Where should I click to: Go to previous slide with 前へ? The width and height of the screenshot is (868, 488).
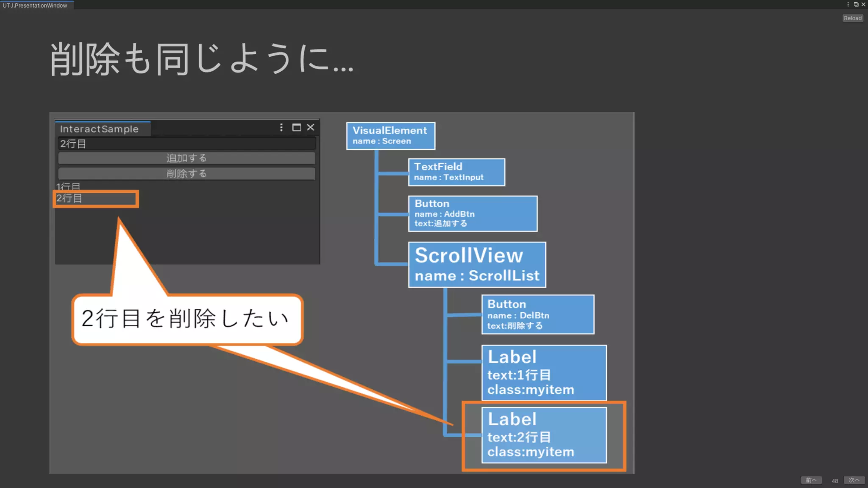811,480
